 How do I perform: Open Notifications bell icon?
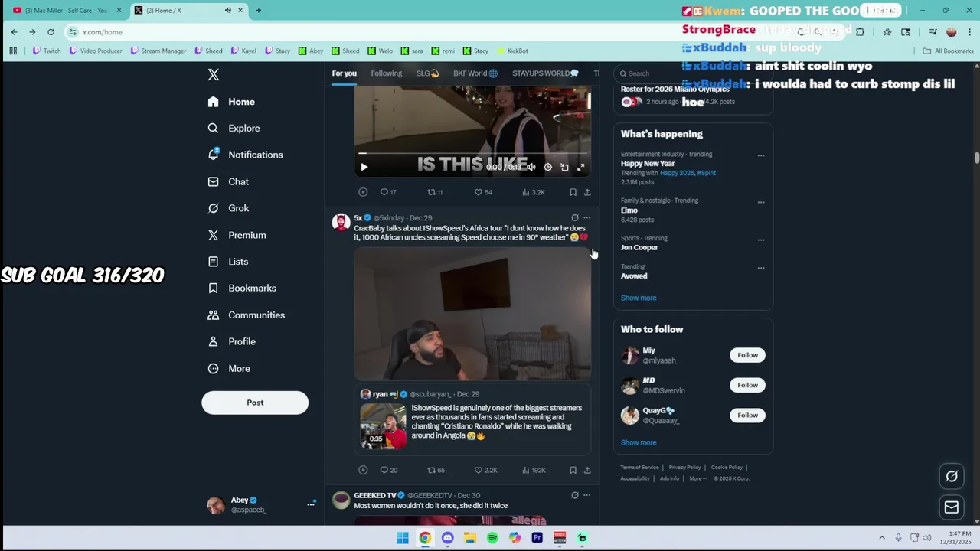(214, 154)
